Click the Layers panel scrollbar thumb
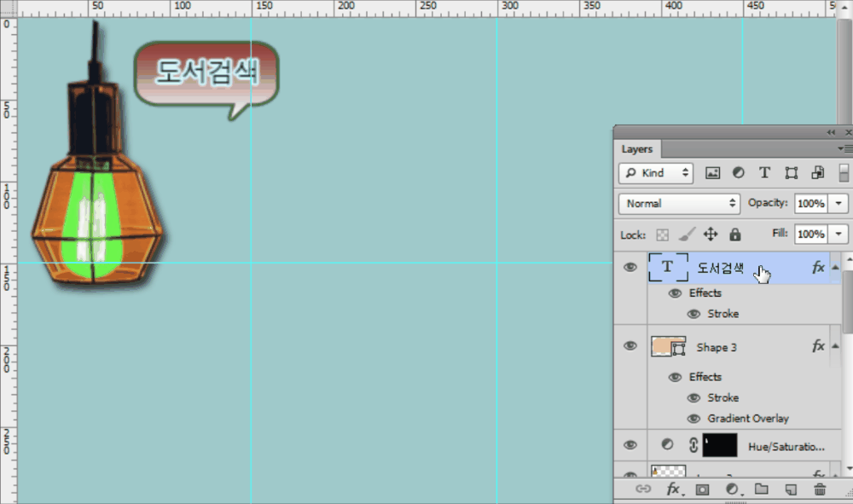The image size is (853, 504). click(x=848, y=301)
